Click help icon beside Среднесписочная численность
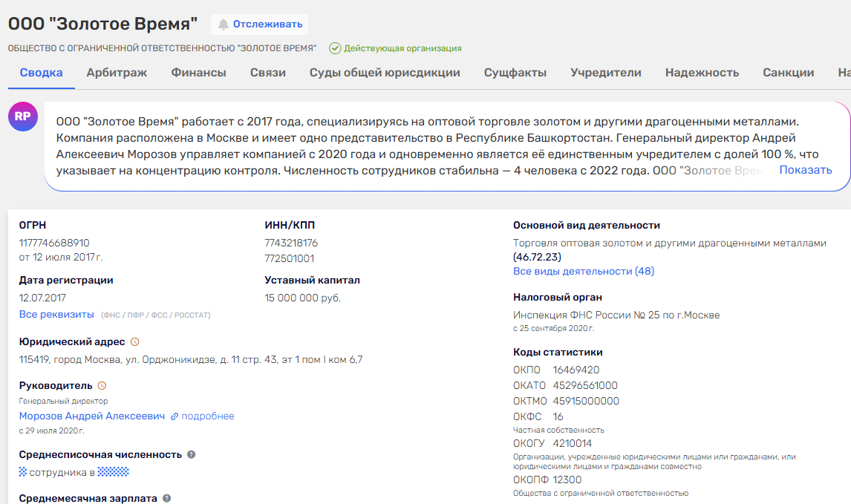The width and height of the screenshot is (851, 504). coord(191,454)
